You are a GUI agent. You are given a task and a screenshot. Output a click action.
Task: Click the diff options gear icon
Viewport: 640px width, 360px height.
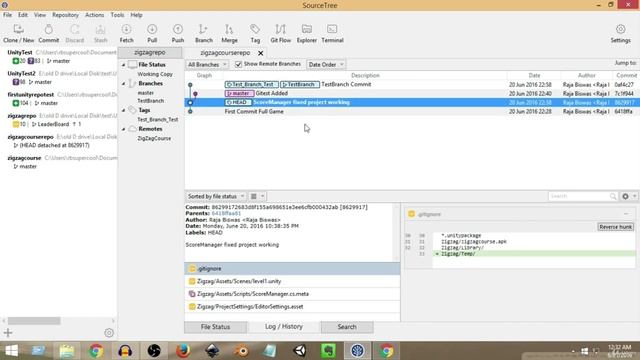click(x=625, y=196)
